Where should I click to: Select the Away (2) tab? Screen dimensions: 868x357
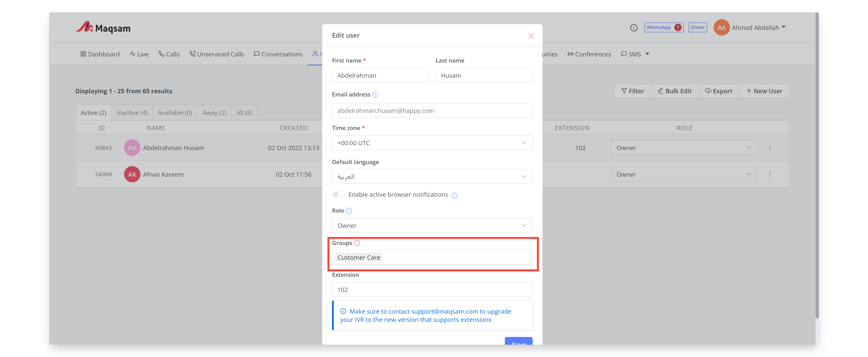[x=214, y=113]
